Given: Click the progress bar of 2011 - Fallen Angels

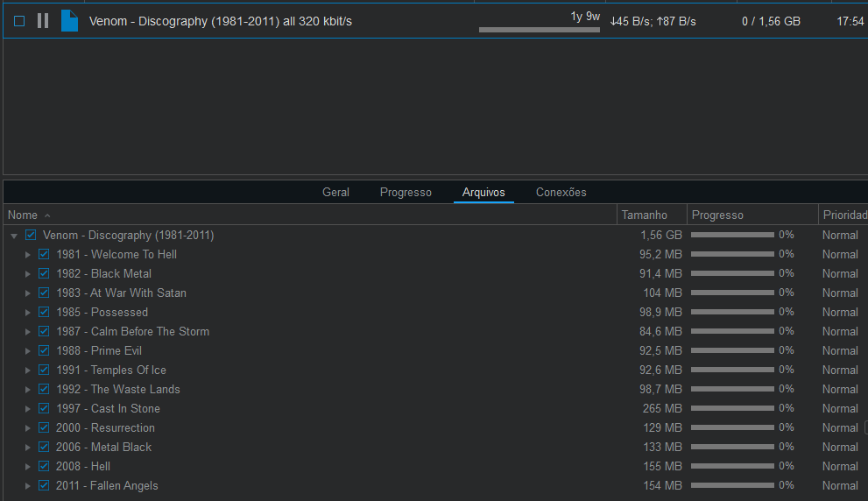Looking at the screenshot, I should (732, 485).
